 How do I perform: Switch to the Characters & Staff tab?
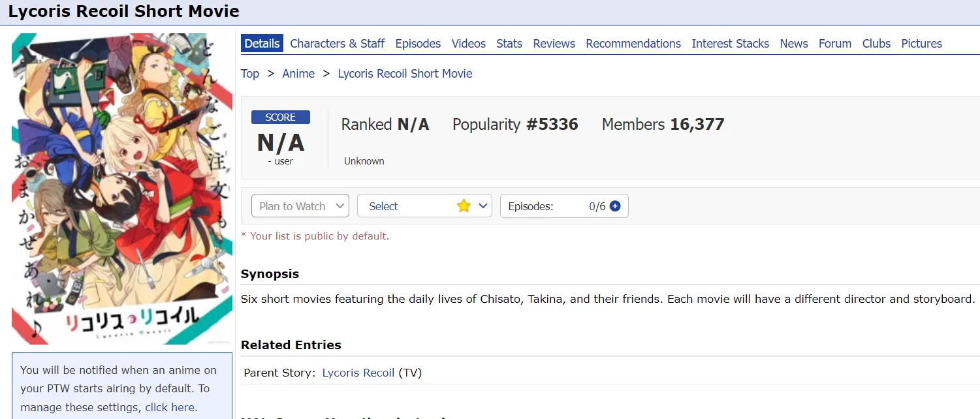pos(337,44)
